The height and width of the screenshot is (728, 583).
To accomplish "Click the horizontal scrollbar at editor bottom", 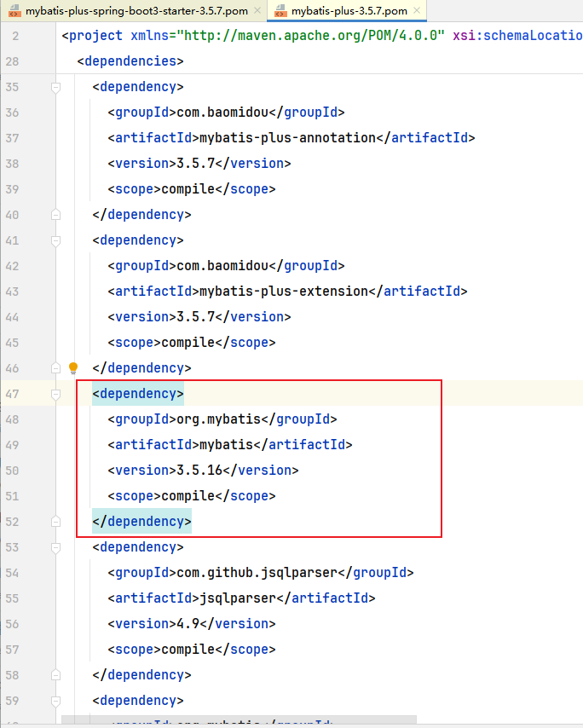I will click(239, 719).
